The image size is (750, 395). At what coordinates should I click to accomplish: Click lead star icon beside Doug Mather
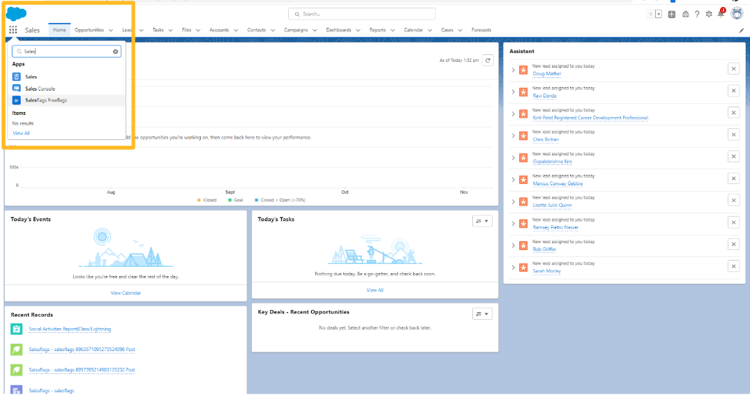(x=523, y=70)
